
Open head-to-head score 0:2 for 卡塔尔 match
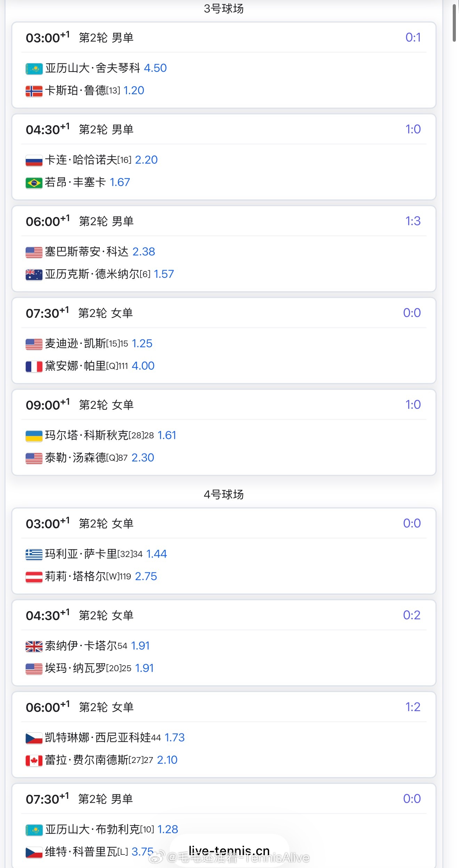click(x=412, y=615)
